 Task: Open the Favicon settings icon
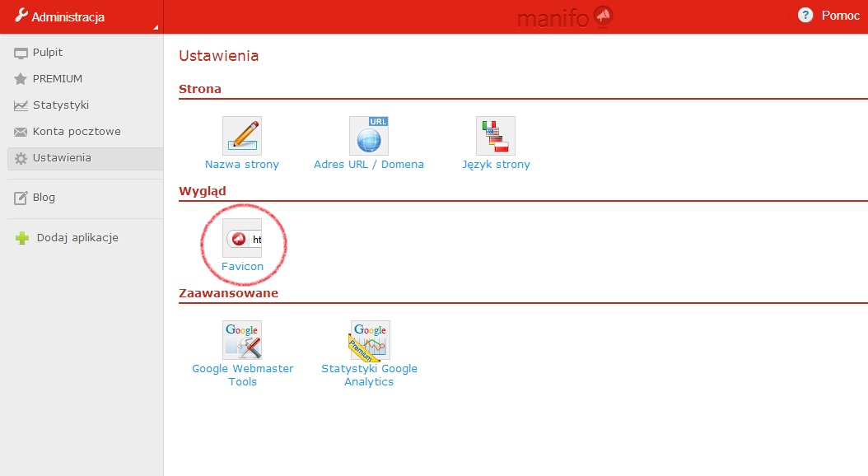(242, 238)
